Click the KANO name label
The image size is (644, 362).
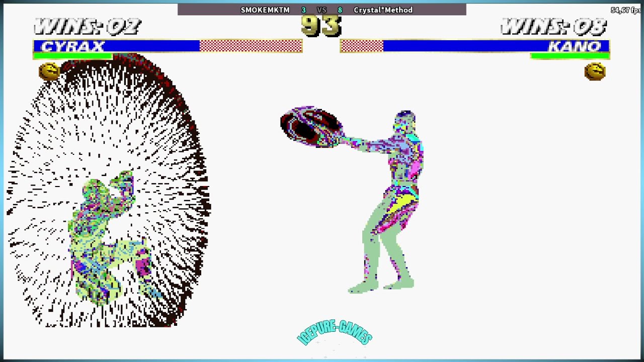575,46
